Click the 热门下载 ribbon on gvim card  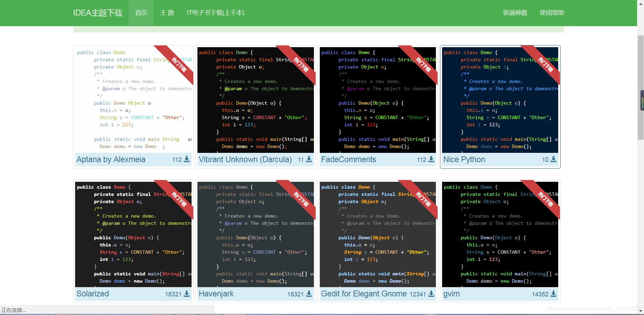pos(545,199)
